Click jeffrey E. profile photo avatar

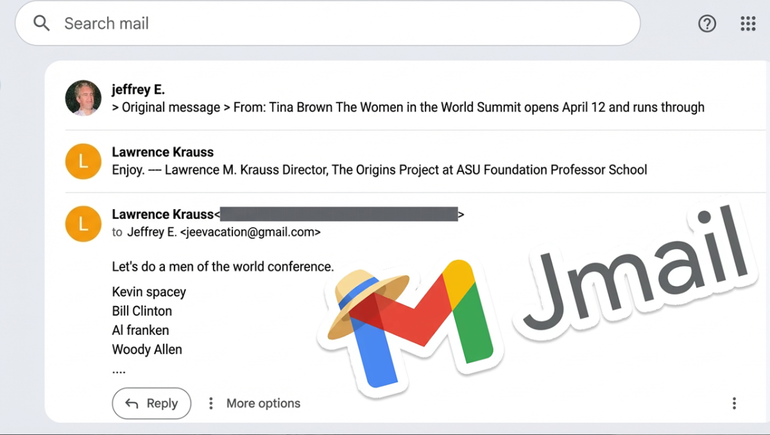[x=83, y=98]
